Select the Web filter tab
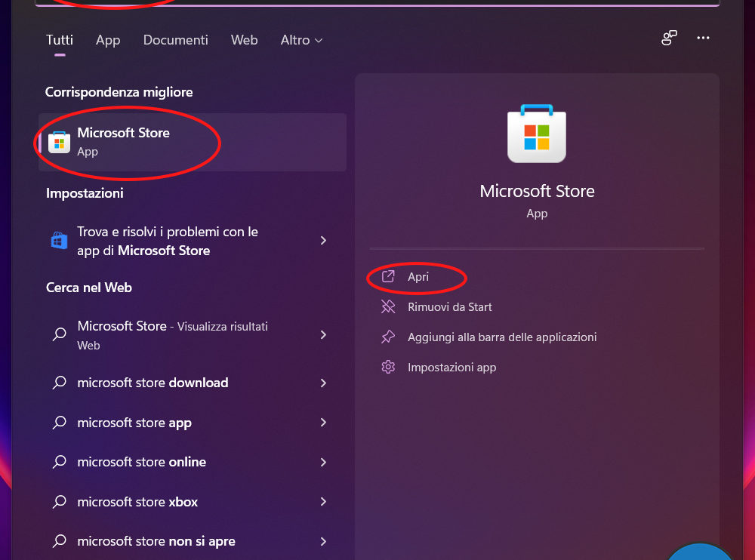Screen dimensions: 755x560 tap(244, 40)
